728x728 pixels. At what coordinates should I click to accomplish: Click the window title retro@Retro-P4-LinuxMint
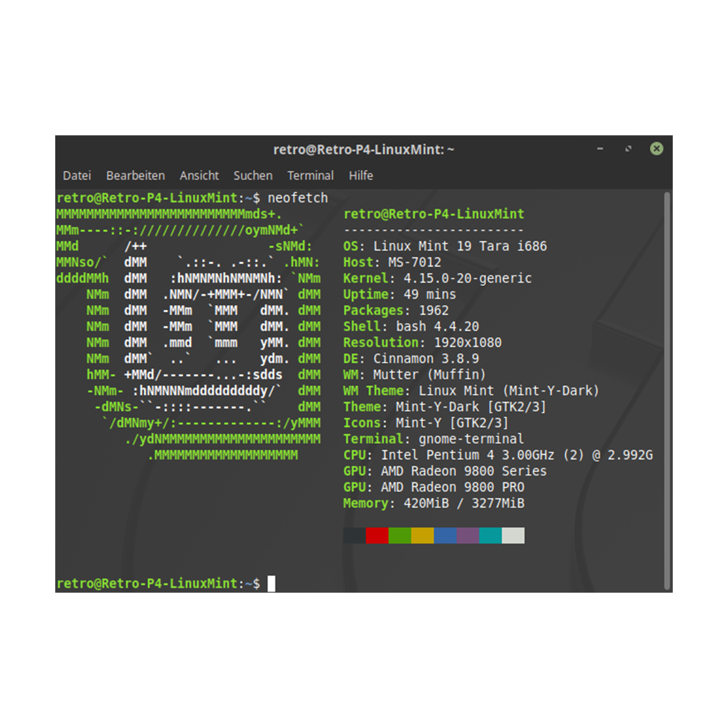363,149
